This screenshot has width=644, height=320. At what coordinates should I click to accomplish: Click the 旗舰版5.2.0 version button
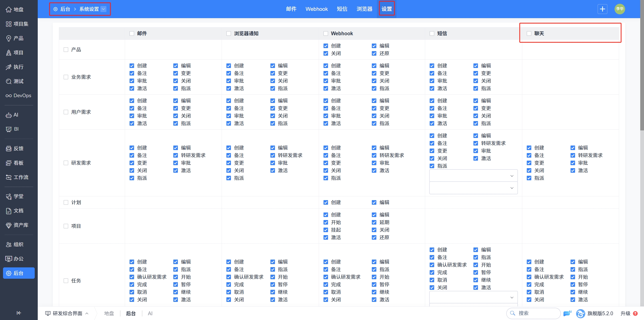pos(600,313)
